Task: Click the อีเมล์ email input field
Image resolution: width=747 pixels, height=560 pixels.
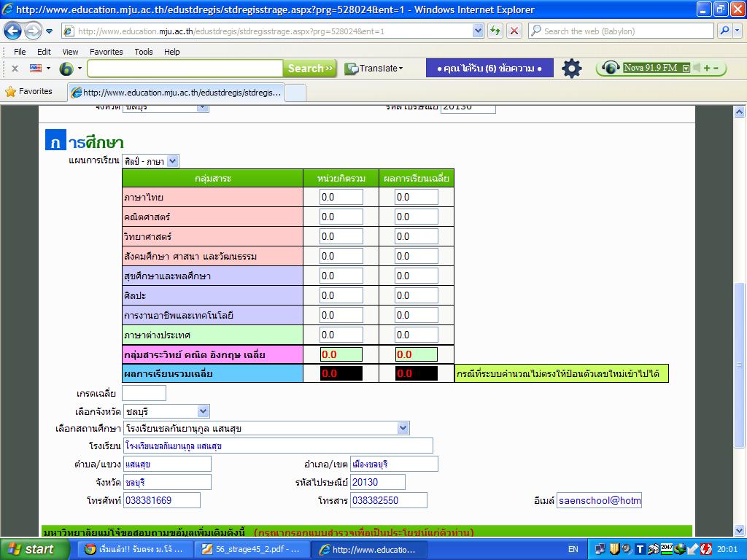Action: click(598, 501)
